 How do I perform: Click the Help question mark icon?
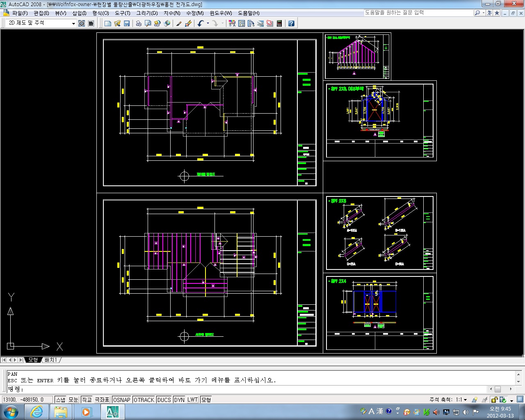tap(291, 23)
